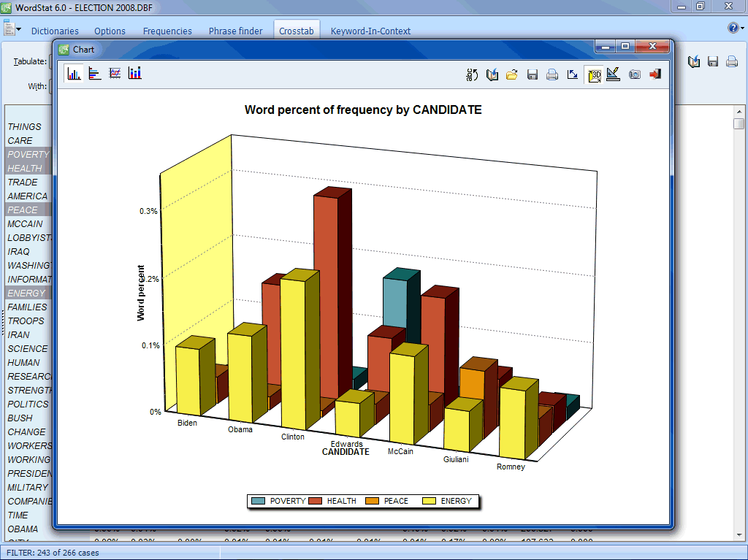
Task: Select the stacked bar chart type
Action: (x=134, y=74)
